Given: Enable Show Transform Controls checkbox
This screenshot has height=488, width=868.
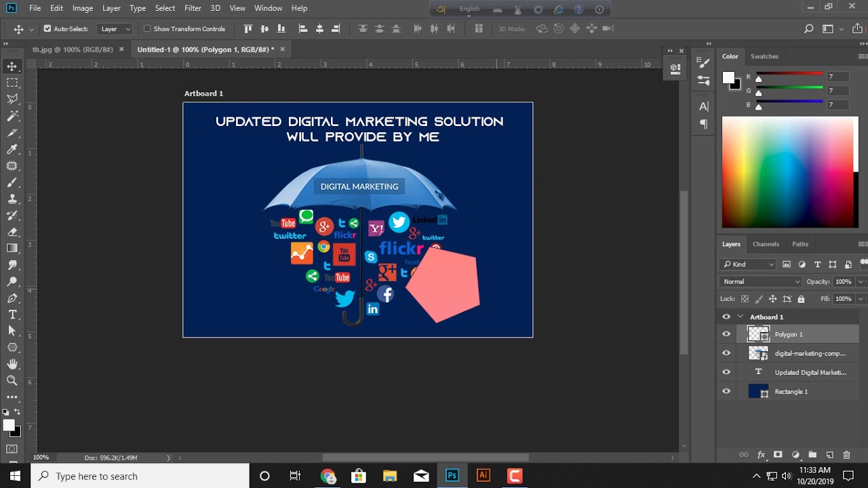Looking at the screenshot, I should click(147, 29).
